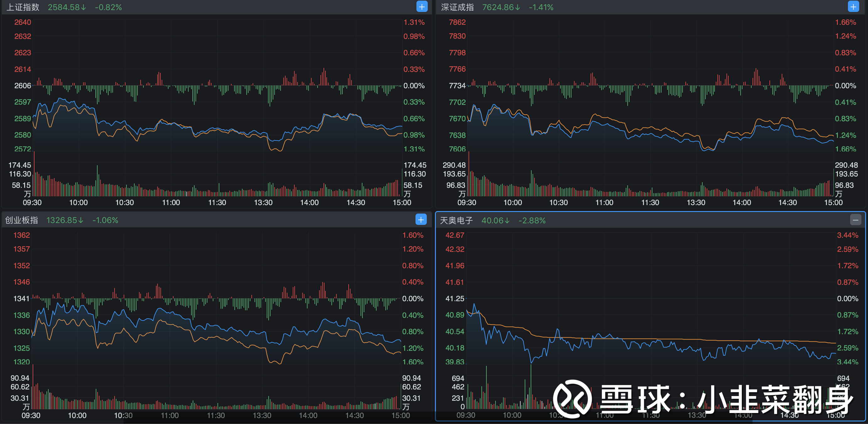Click the 2572 price axis label

coord(23,149)
